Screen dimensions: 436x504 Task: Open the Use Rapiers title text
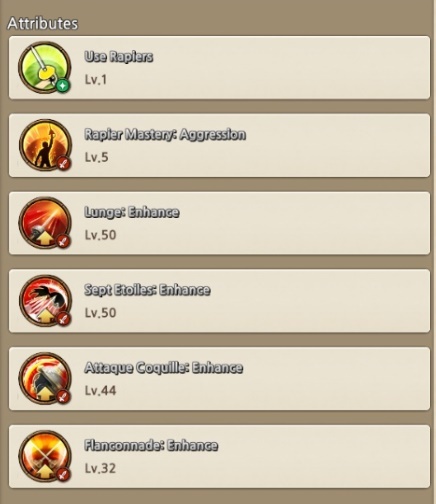point(119,57)
